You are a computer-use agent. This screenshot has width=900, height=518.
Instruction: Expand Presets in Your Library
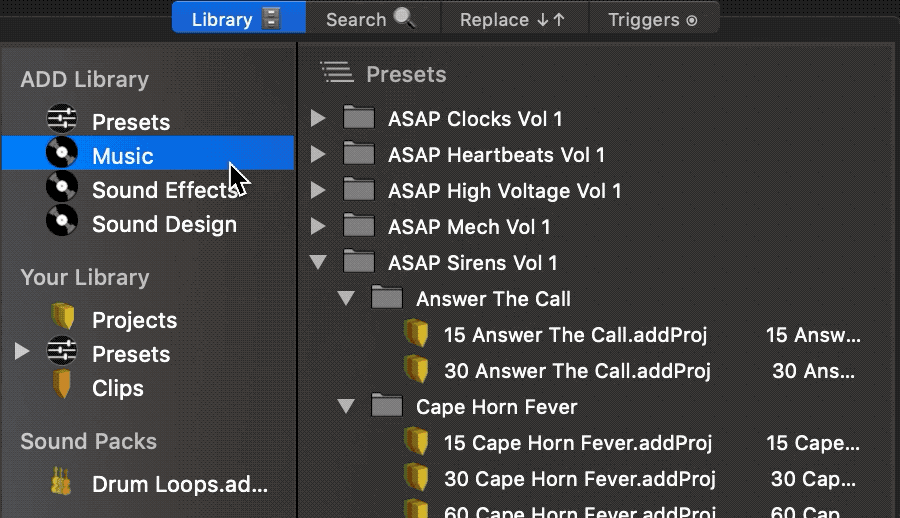click(22, 352)
